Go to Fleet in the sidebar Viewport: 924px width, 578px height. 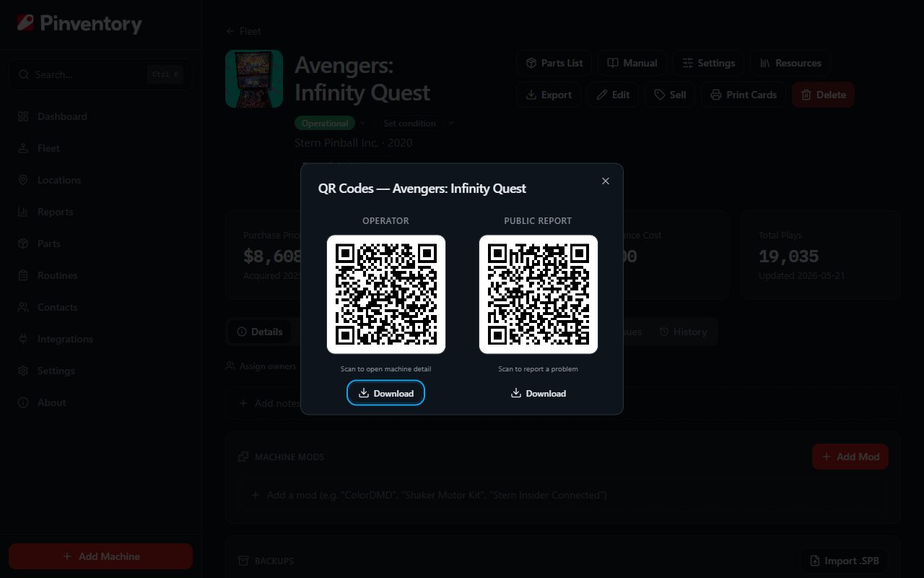coord(100,148)
